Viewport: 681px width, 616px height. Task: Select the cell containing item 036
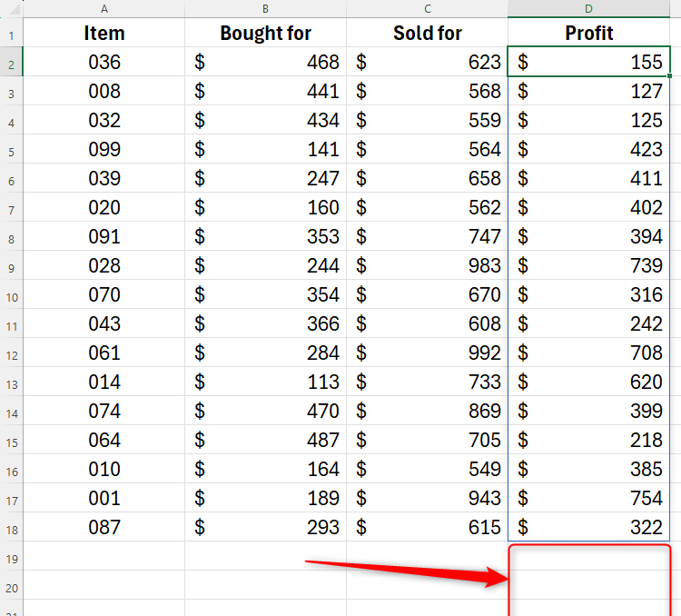click(x=104, y=63)
